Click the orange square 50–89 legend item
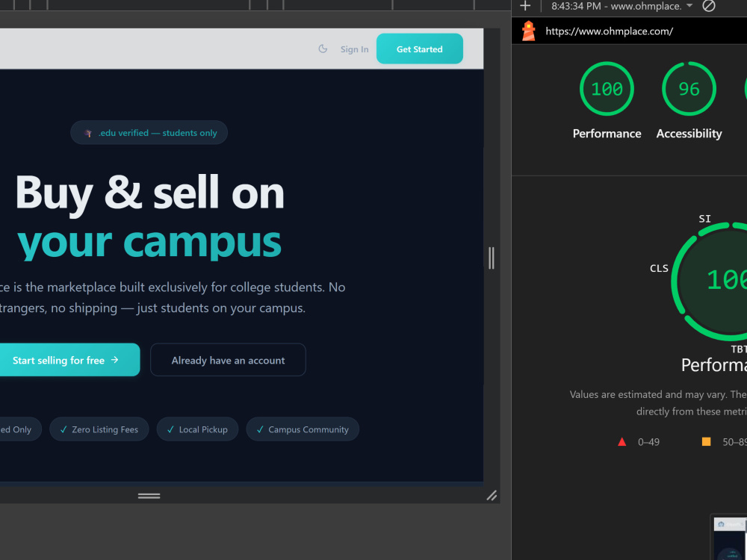Viewport: 747px width, 560px height. click(724, 442)
